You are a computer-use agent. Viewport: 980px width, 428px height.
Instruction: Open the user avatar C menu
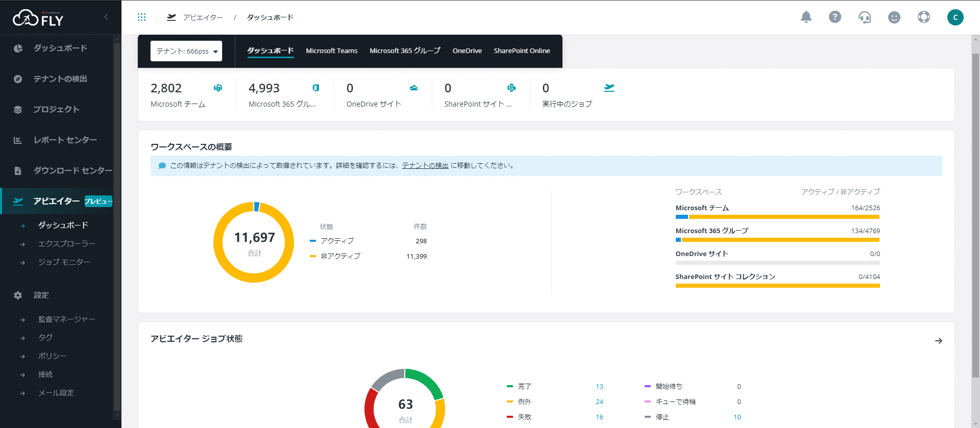[x=955, y=17]
